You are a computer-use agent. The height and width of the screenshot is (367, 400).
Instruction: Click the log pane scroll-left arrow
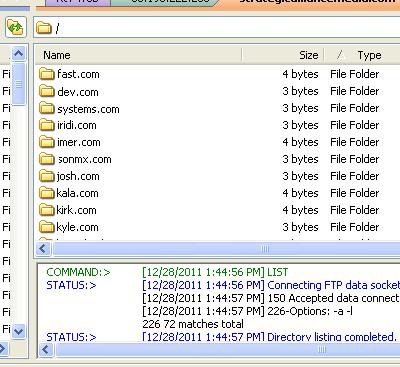click(x=46, y=350)
